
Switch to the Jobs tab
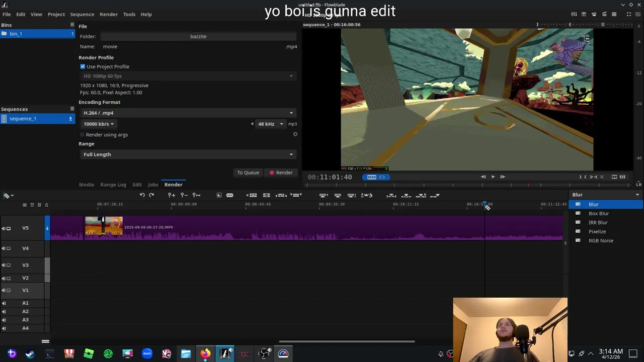coord(153,185)
